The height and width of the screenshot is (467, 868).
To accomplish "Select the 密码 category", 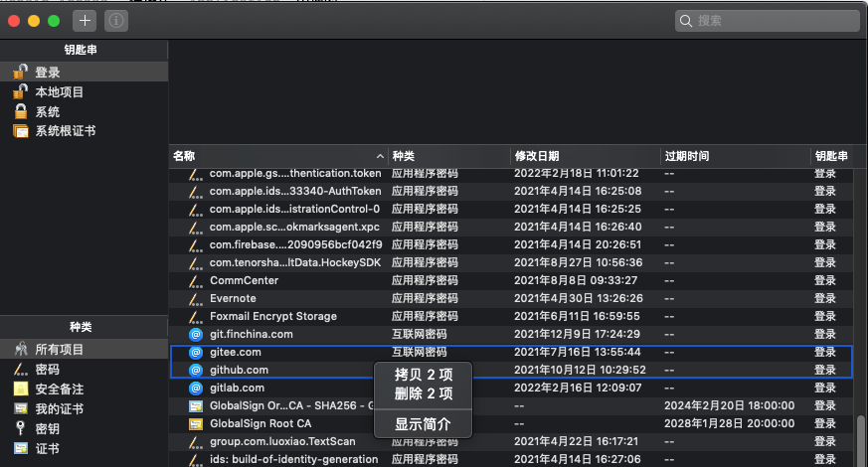I will [x=84, y=369].
